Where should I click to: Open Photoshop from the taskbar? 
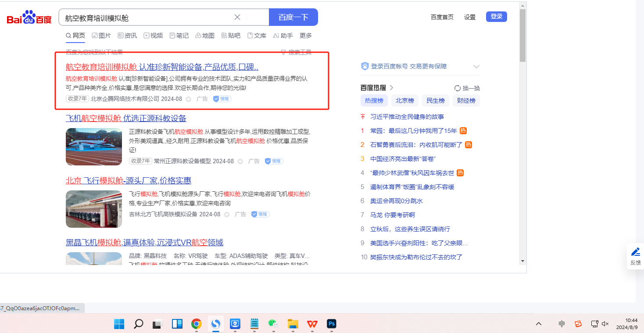(x=332, y=324)
